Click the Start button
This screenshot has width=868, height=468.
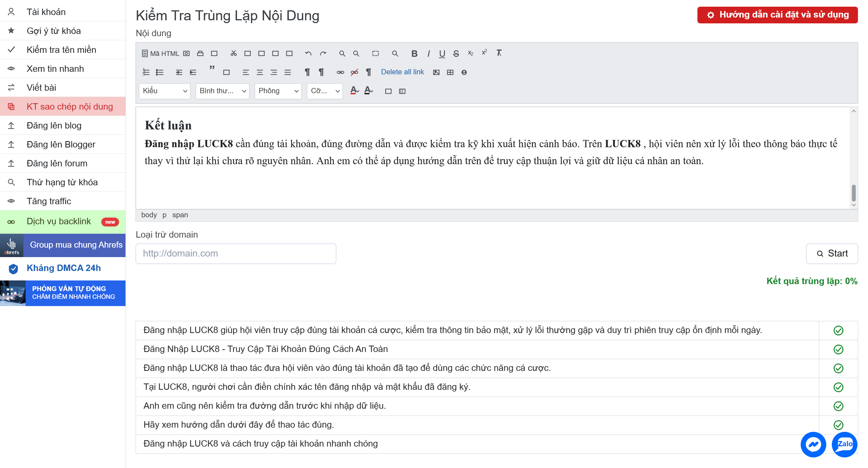pyautogui.click(x=832, y=253)
